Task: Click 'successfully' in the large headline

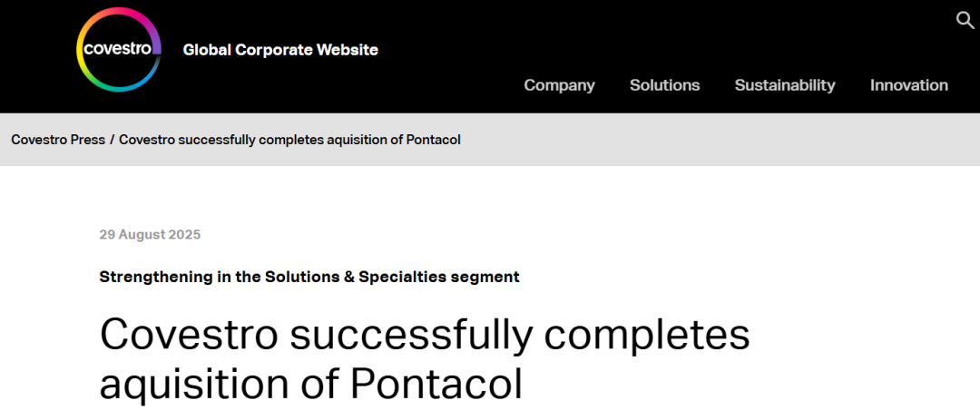Action: tap(412, 335)
